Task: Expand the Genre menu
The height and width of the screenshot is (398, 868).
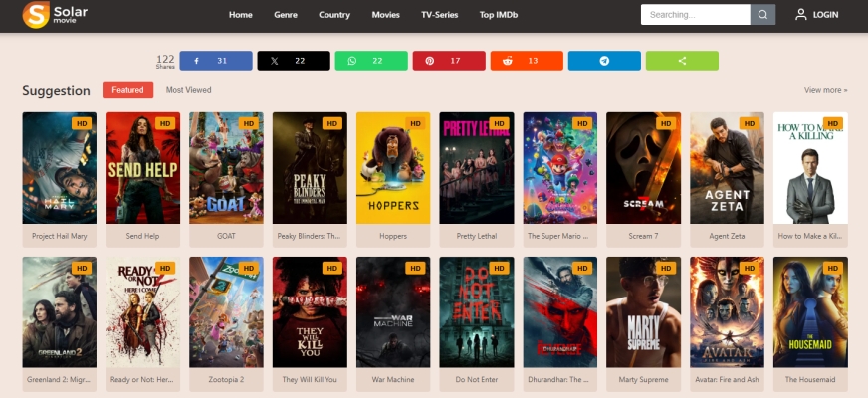Action: [x=286, y=15]
